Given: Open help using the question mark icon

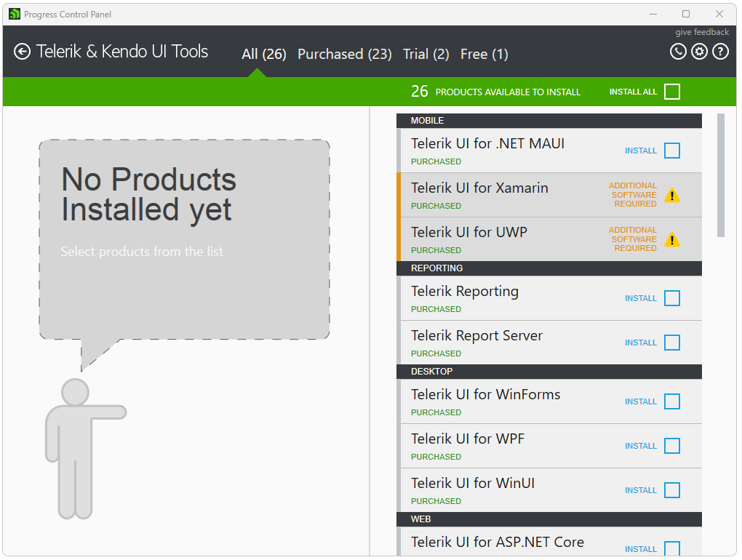Looking at the screenshot, I should tap(720, 52).
